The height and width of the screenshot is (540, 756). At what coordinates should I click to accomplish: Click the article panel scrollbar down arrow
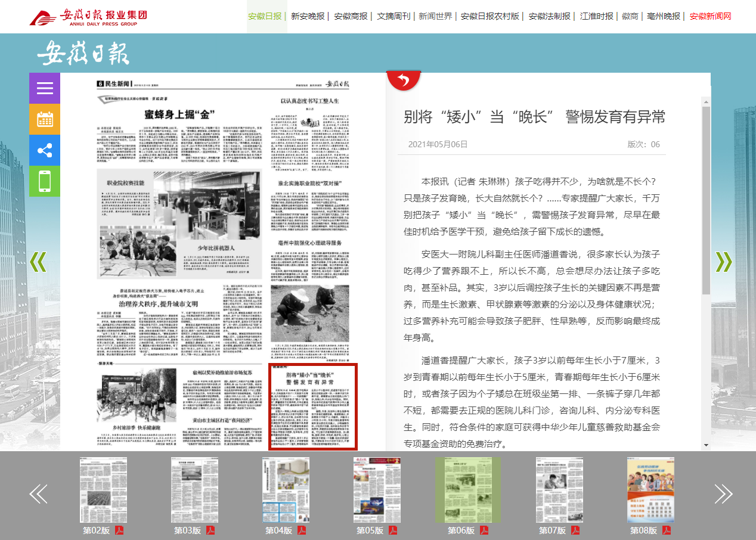pos(706,445)
